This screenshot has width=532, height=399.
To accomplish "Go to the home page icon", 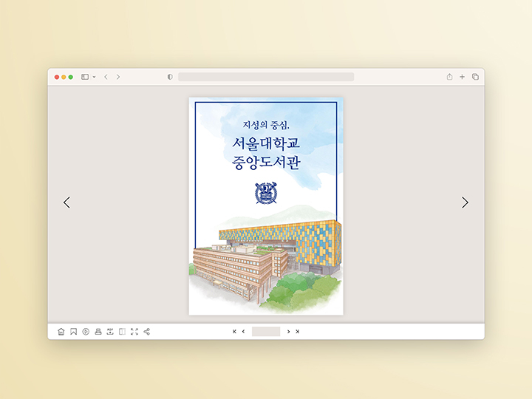I will coord(61,332).
